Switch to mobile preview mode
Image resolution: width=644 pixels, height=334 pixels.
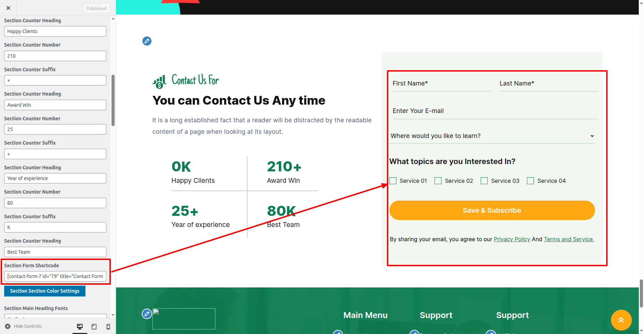108,326
